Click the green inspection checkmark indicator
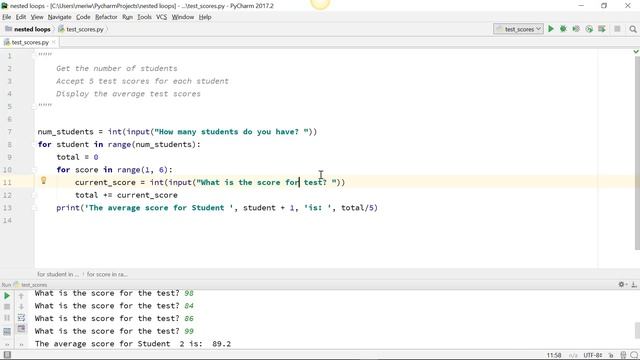The image size is (640, 360). coord(636,51)
